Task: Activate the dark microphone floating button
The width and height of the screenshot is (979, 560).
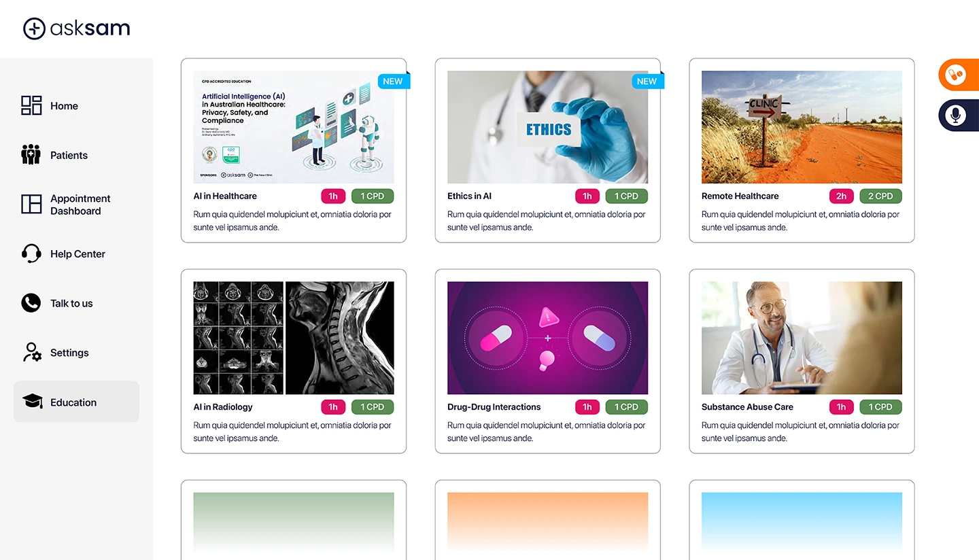Action: click(959, 115)
